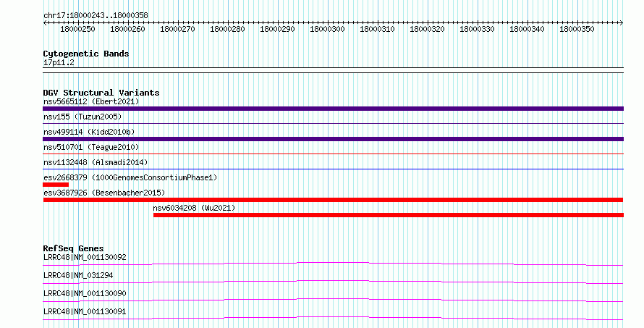Click ruler position 18000290
The image size is (644, 328).
pyautogui.click(x=277, y=29)
